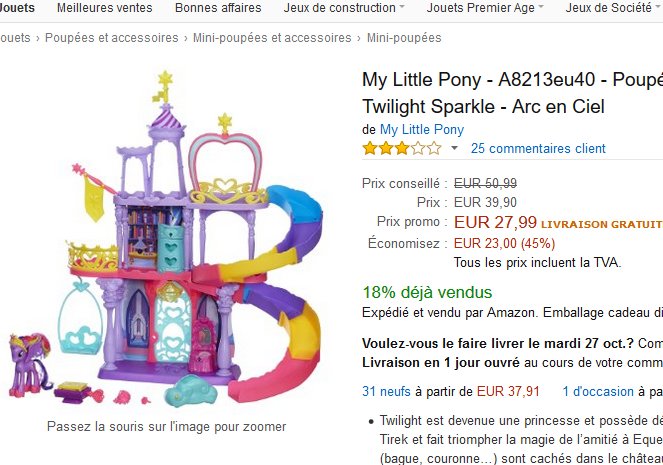View 31 neufs offers
The image size is (663, 465).
tap(384, 392)
